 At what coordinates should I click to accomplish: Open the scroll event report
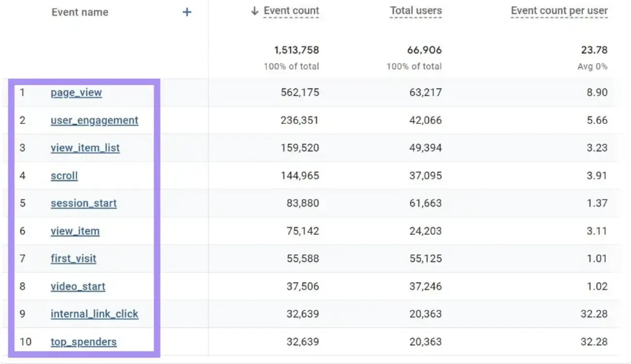[x=64, y=176]
